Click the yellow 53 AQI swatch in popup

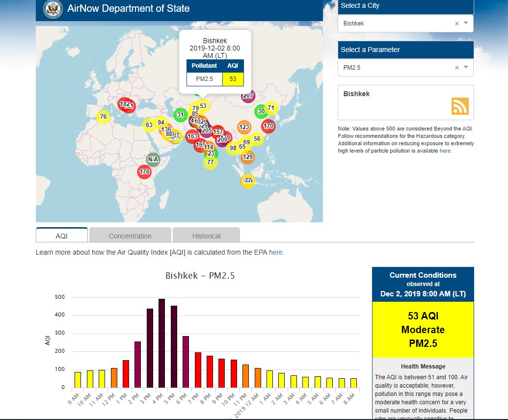233,79
